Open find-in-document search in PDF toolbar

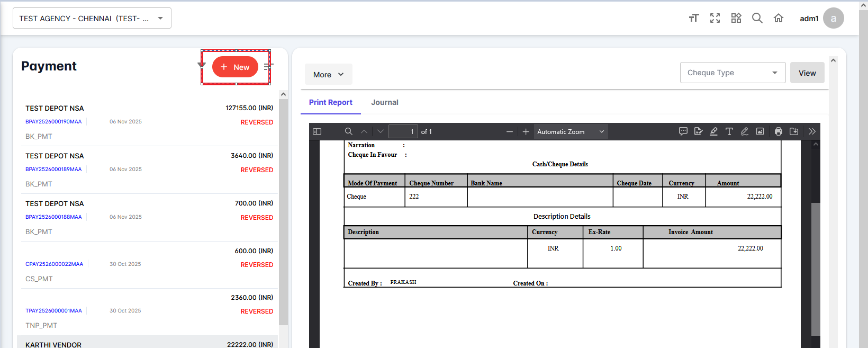click(348, 131)
